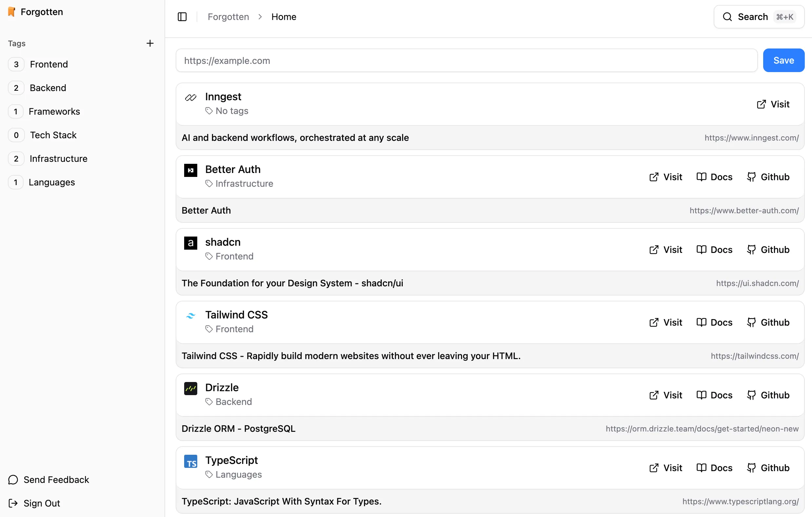The width and height of the screenshot is (812, 517).
Task: Open Github for the Tailwind CSS bookmark
Action: 768,322
